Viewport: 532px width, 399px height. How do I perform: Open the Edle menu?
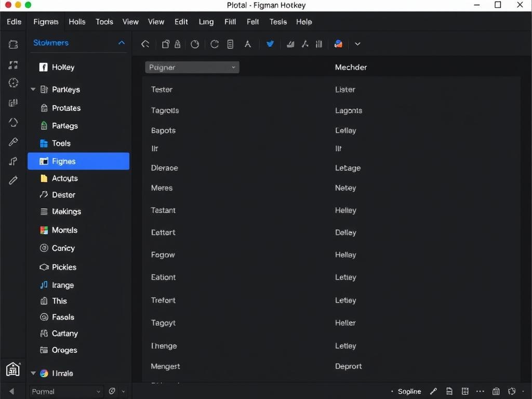[14, 22]
